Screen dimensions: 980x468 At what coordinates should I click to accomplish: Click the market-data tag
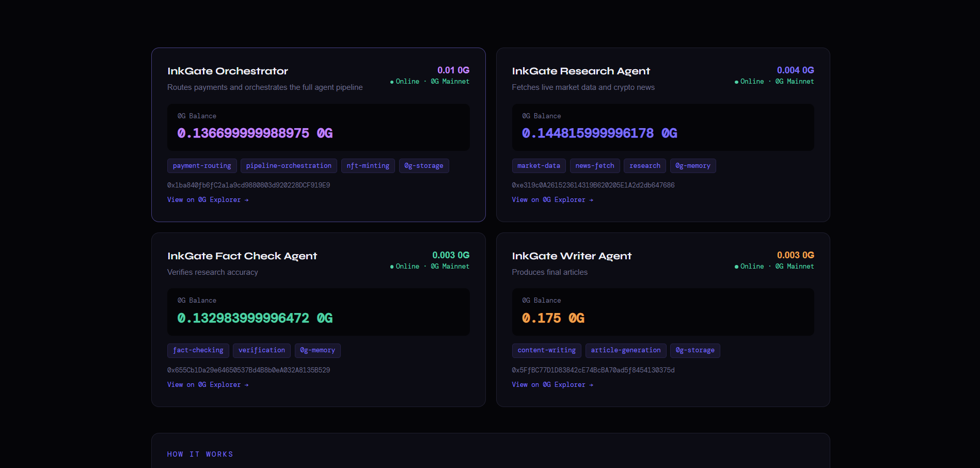tap(539, 166)
